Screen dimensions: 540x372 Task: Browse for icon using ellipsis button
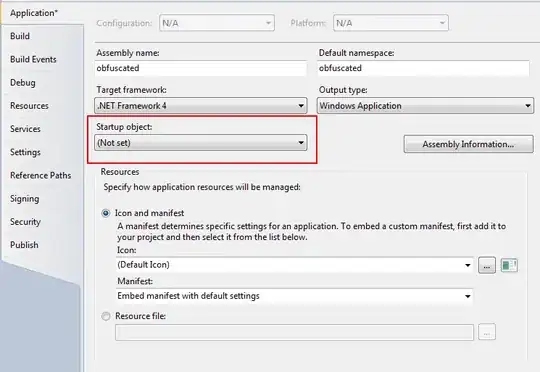(x=487, y=266)
